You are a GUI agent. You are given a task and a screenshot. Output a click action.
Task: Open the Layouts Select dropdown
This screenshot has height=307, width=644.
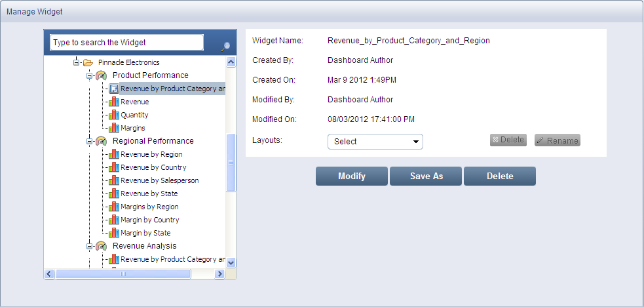tap(375, 142)
